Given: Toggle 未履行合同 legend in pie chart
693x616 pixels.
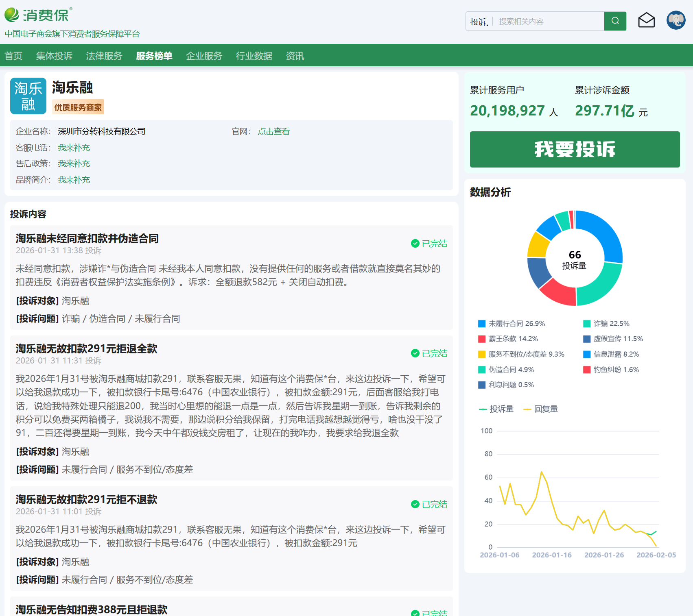Looking at the screenshot, I should click(x=512, y=324).
